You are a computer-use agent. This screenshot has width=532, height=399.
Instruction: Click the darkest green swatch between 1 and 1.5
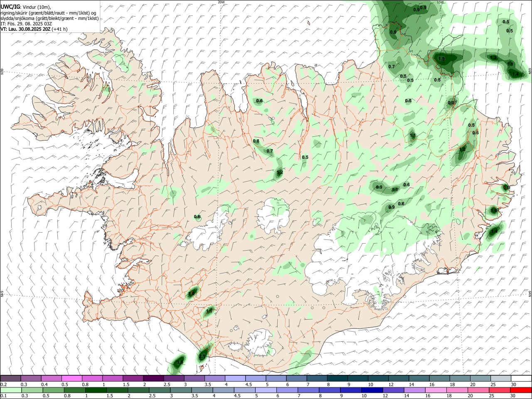pyautogui.click(x=96, y=390)
